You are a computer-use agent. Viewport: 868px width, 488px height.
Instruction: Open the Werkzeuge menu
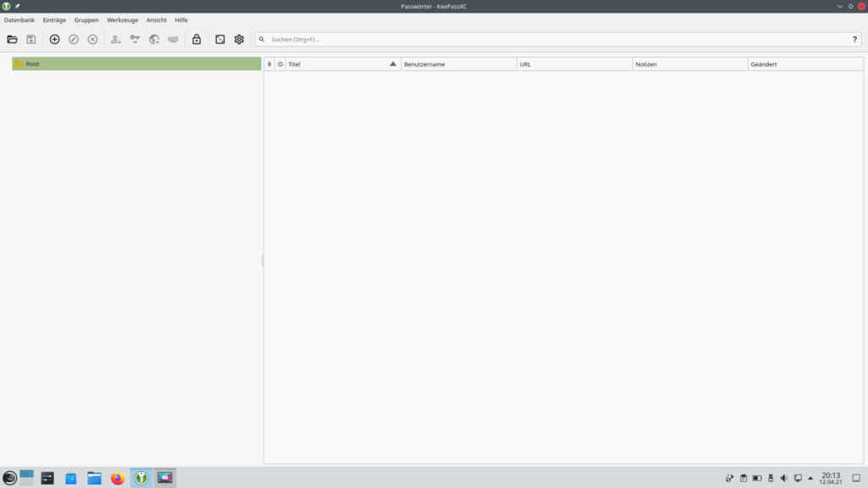[x=122, y=19]
